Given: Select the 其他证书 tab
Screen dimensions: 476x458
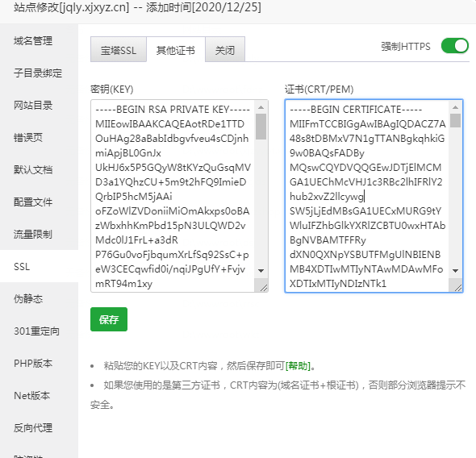Looking at the screenshot, I should pos(175,50).
